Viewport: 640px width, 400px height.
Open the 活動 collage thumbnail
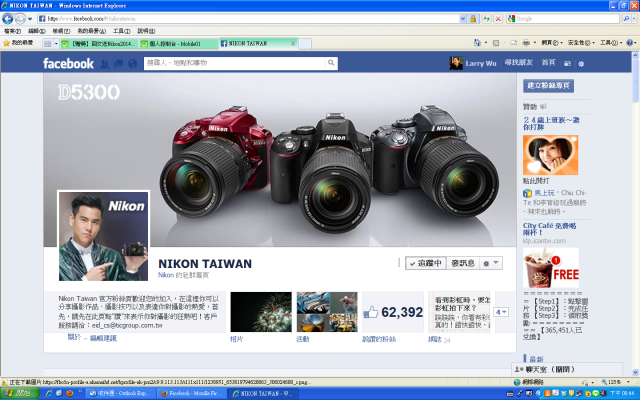coord(327,312)
